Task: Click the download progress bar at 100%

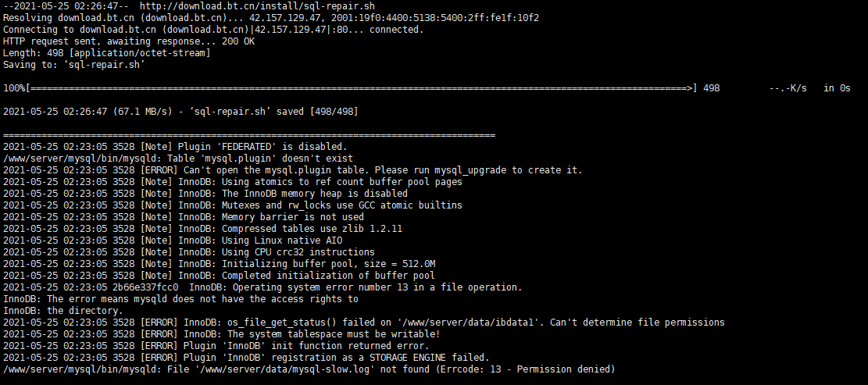Action: (x=351, y=88)
